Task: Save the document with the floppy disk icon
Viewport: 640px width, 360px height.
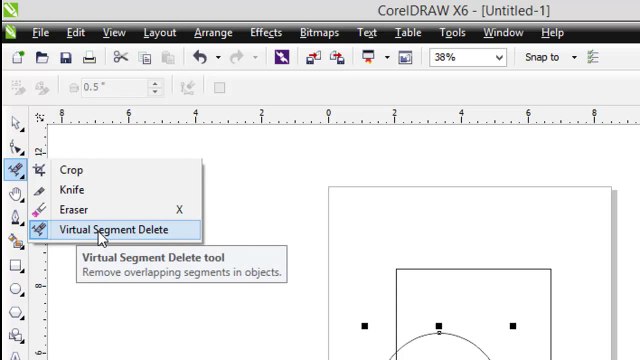Action: click(66, 57)
